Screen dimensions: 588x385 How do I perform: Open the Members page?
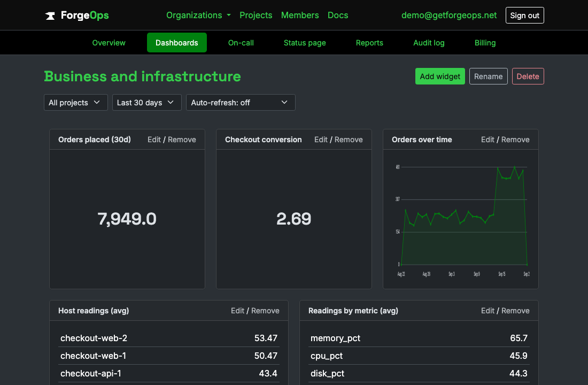pos(300,16)
